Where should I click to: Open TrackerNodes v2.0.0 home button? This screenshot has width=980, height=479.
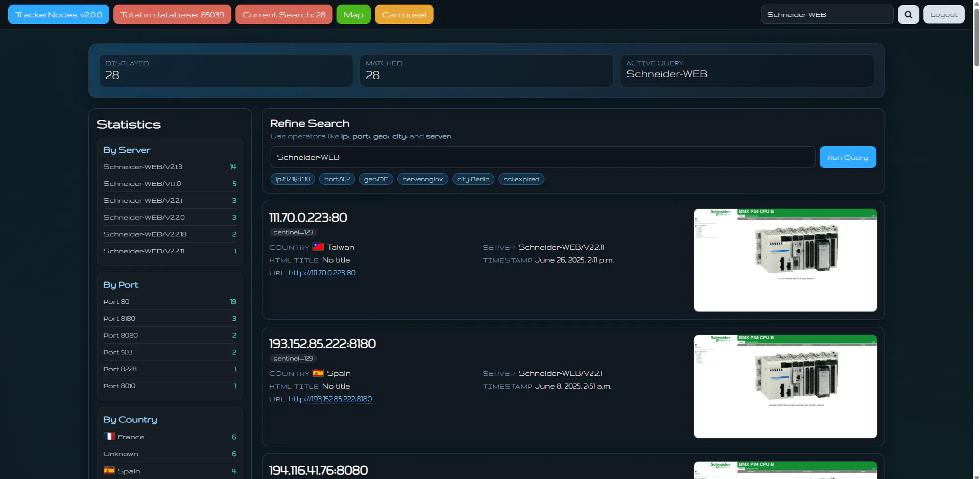[59, 14]
